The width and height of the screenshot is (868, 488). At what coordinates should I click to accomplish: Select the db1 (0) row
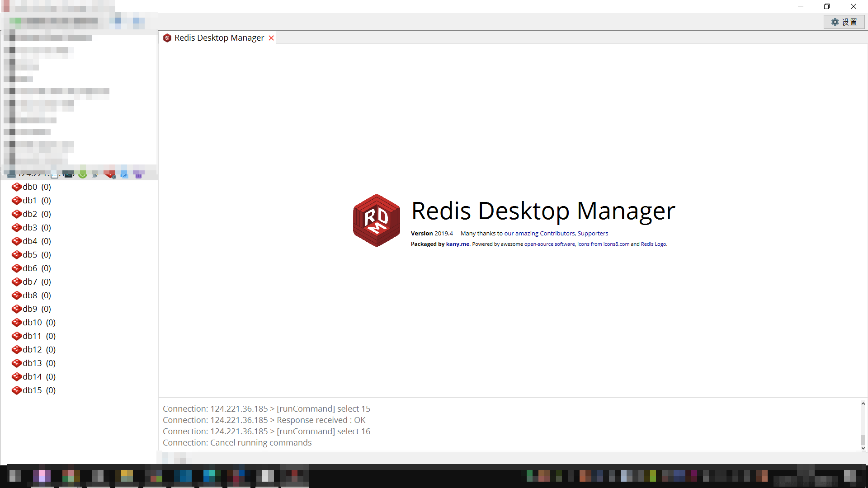coord(79,200)
